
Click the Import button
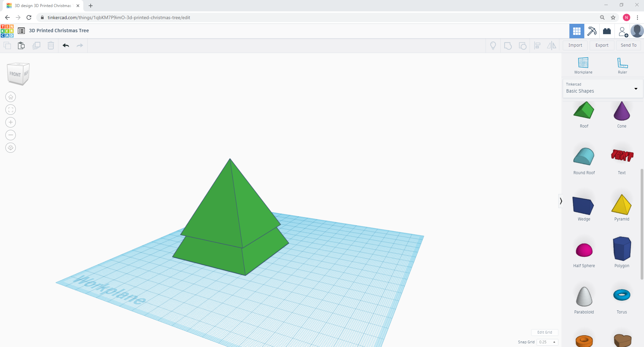coord(575,45)
